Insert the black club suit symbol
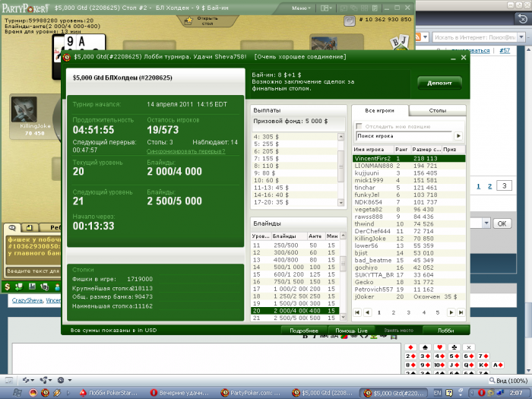Viewport: 532px width, 399px height. click(x=454, y=347)
